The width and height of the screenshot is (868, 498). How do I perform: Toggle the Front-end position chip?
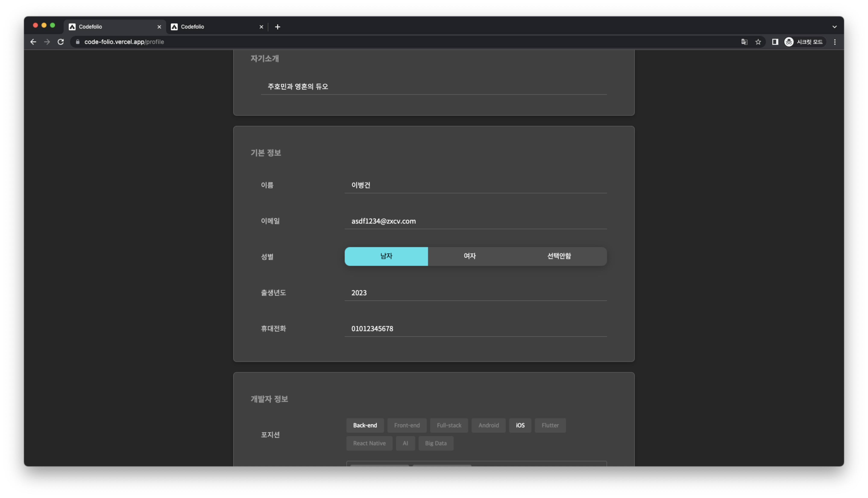click(407, 425)
